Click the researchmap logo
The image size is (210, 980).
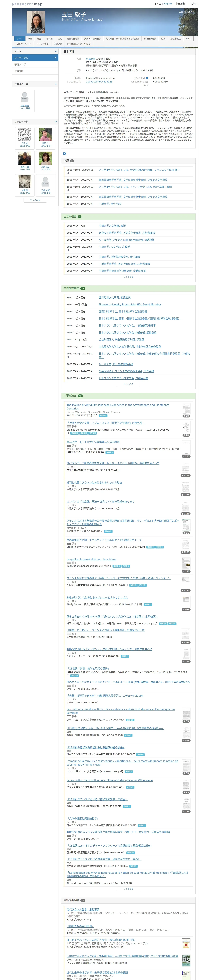pyautogui.click(x=27, y=4)
